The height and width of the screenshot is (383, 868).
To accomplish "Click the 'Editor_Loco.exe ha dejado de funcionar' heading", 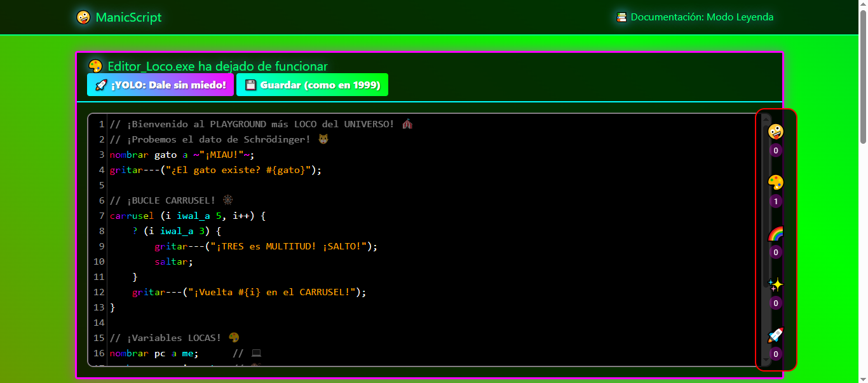I will [218, 66].
